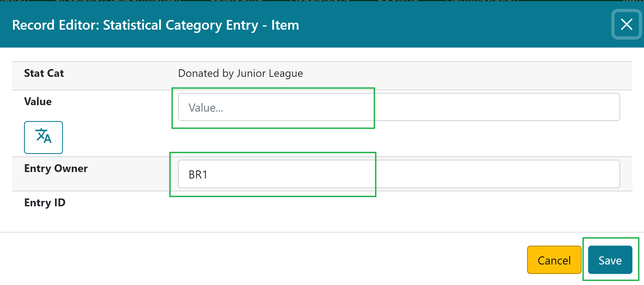Open the Booking menu at top edge
The height and width of the screenshot is (285, 644).
(x=397, y=1)
